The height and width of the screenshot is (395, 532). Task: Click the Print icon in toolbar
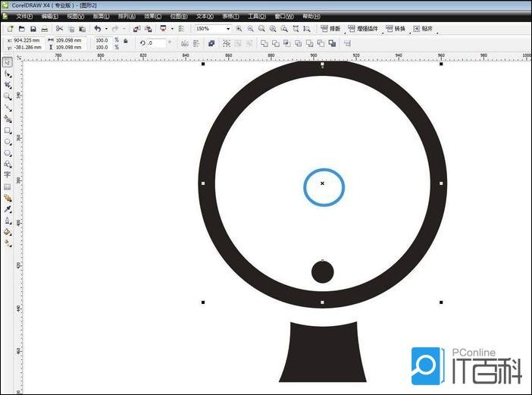point(44,29)
